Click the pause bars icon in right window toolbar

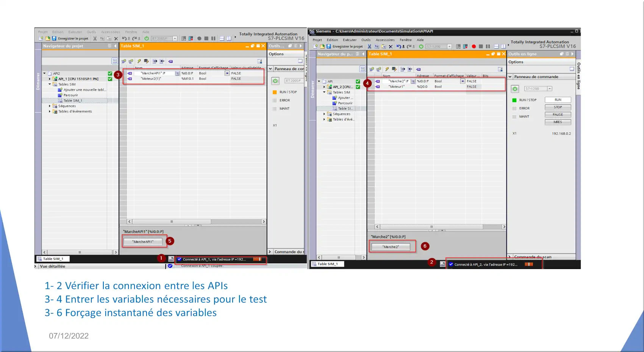(x=488, y=46)
